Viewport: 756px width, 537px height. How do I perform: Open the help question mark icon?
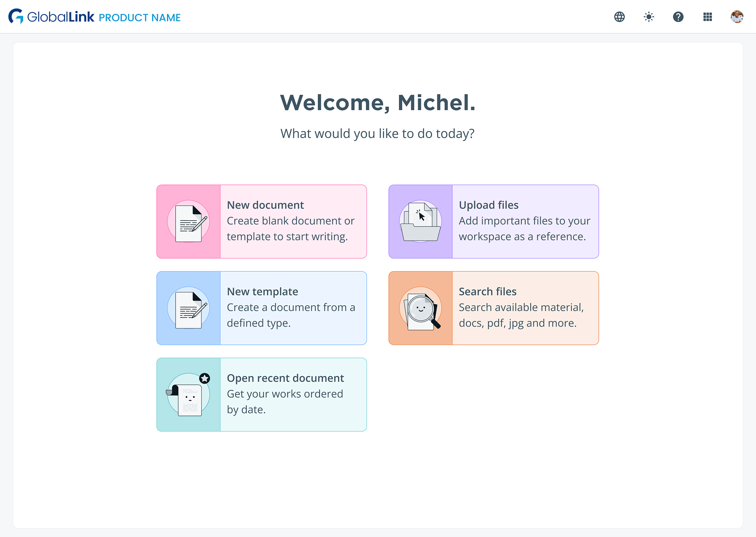click(x=678, y=17)
